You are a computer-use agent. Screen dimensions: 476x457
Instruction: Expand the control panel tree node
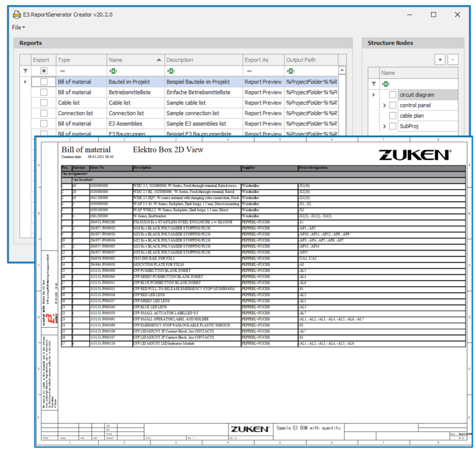pos(384,106)
